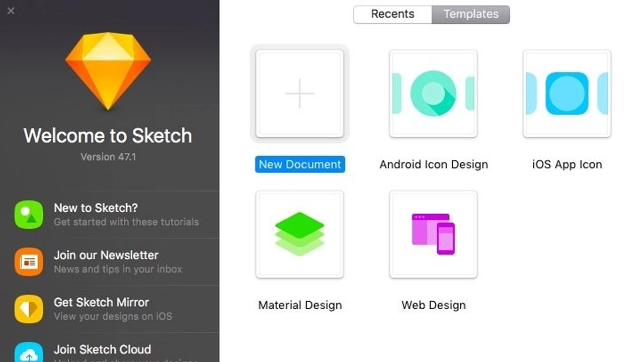644x362 pixels.
Task: Click the yellow Get Sketch Mirror icon
Action: tap(29, 309)
